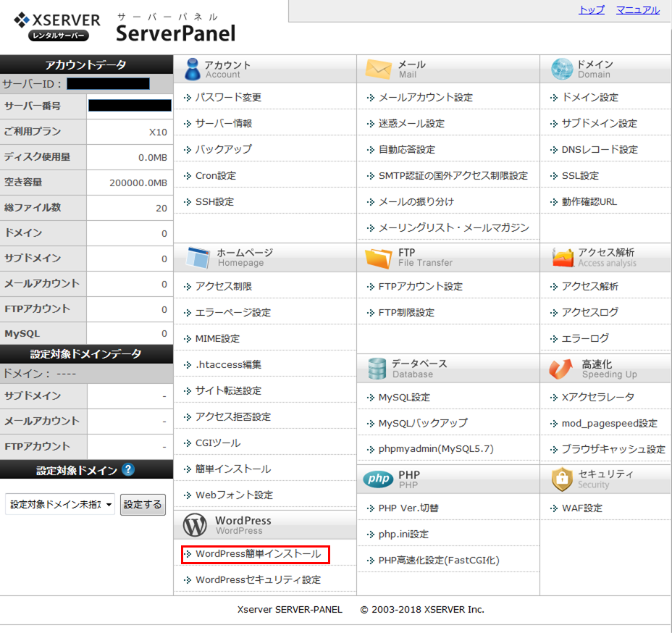Screen dimensions: 672x633
Task: Click the PHP logo icon
Action: click(x=378, y=479)
